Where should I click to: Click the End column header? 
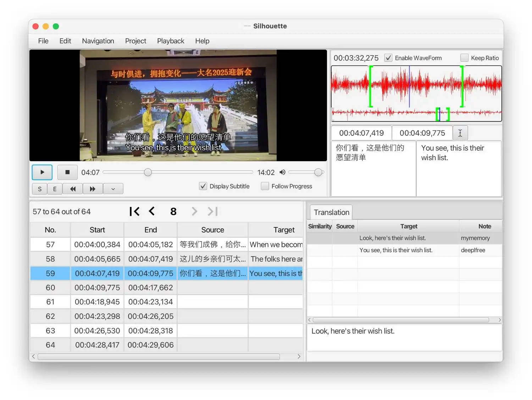[x=150, y=230]
